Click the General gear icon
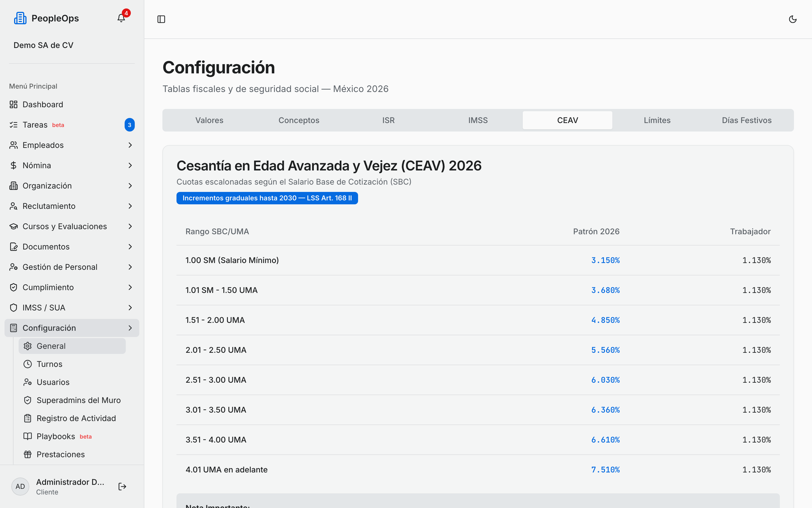 coord(28,346)
